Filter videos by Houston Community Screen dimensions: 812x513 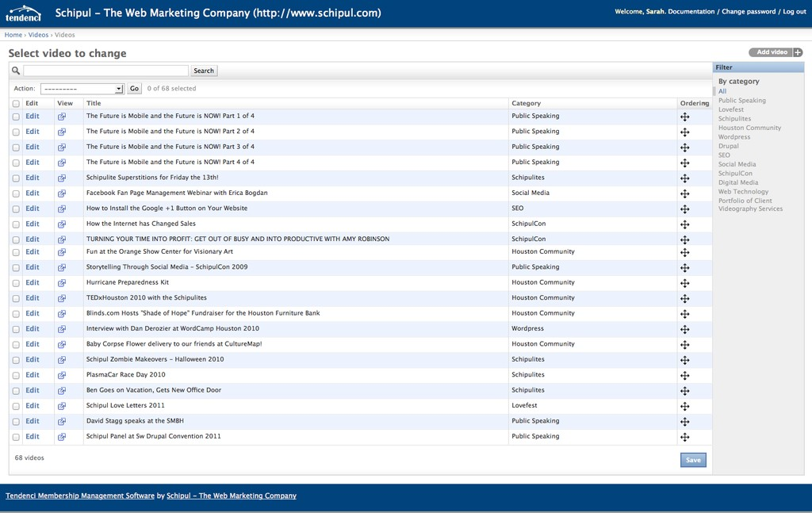(749, 128)
